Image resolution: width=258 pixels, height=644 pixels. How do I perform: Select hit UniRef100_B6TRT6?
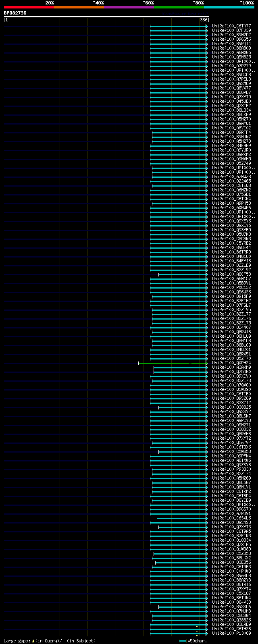231,585
